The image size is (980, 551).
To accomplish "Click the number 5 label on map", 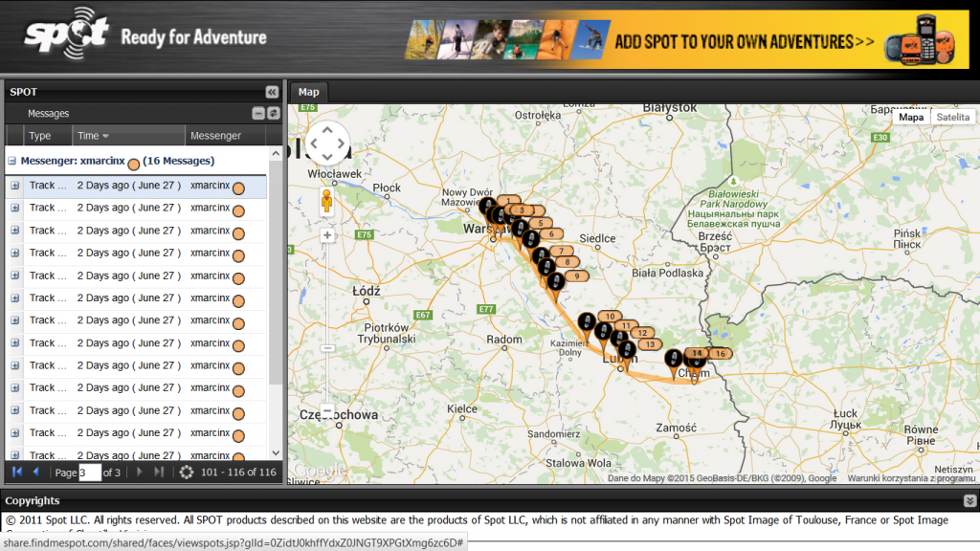I will tap(541, 223).
